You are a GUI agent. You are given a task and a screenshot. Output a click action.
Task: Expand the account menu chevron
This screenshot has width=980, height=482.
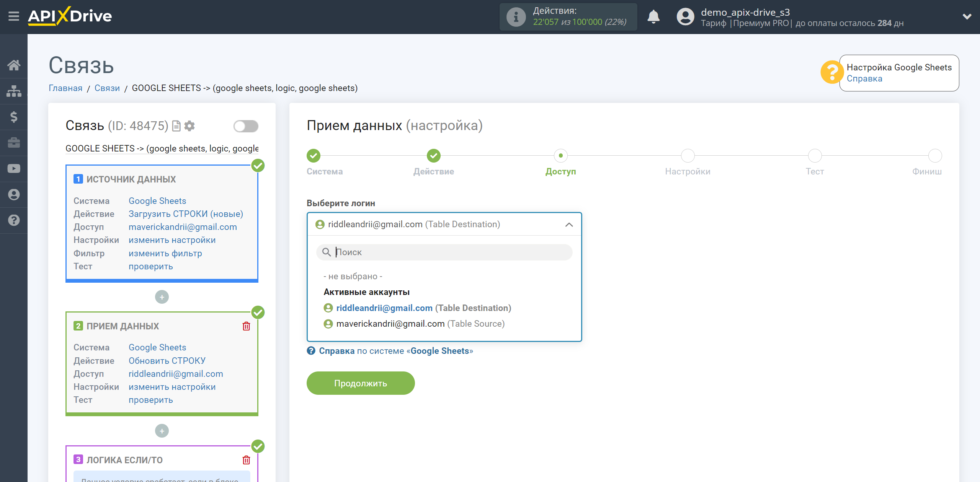[x=967, y=16]
